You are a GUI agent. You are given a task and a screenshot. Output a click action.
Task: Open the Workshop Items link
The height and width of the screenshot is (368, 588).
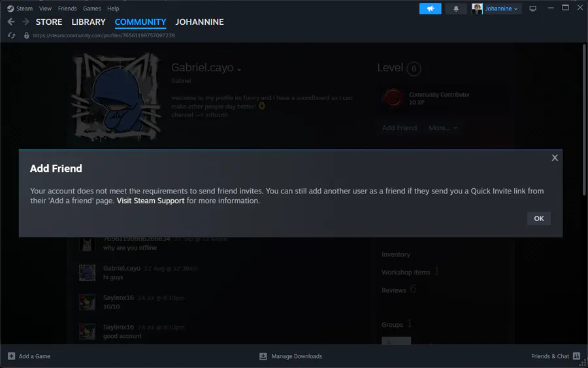[406, 273]
